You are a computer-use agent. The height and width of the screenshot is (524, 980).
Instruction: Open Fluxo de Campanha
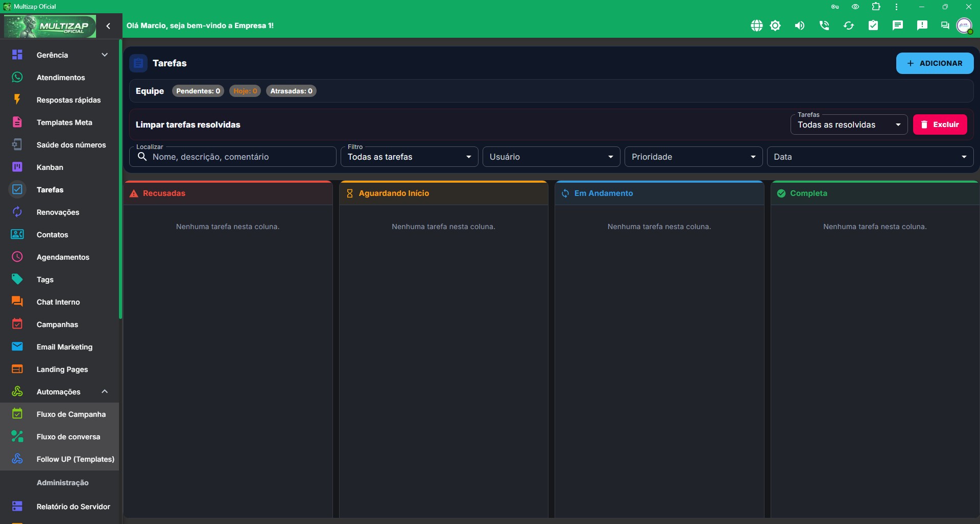coord(59,414)
